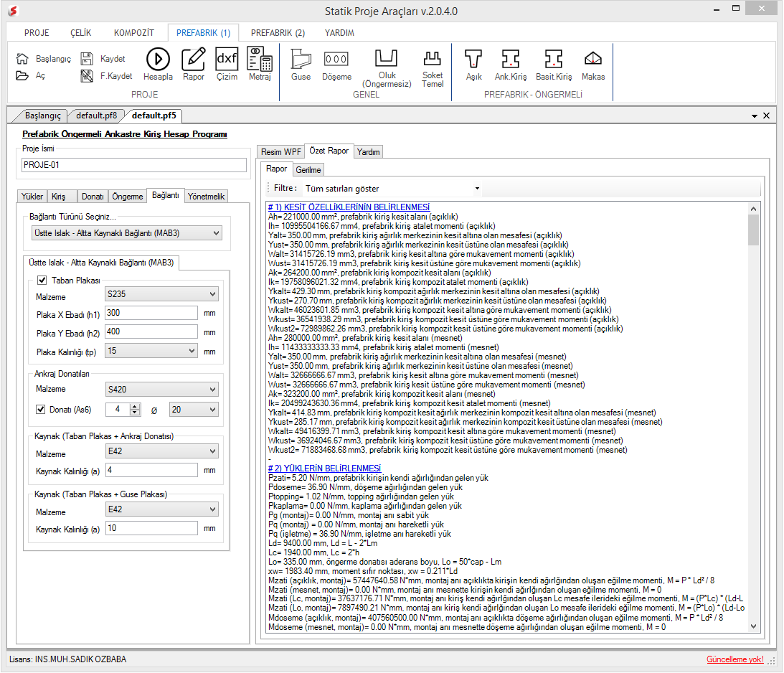Run Hesapla calculation
This screenshot has width=784, height=673.
point(158,64)
